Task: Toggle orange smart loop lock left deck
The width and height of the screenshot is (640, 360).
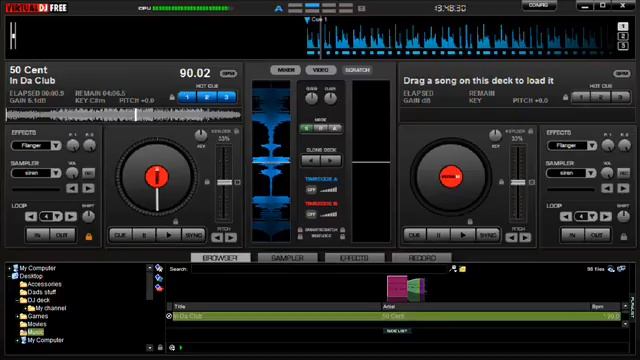Action: [89, 236]
